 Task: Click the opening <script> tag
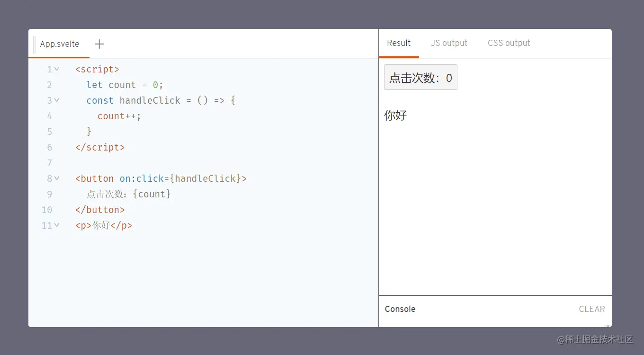point(97,69)
